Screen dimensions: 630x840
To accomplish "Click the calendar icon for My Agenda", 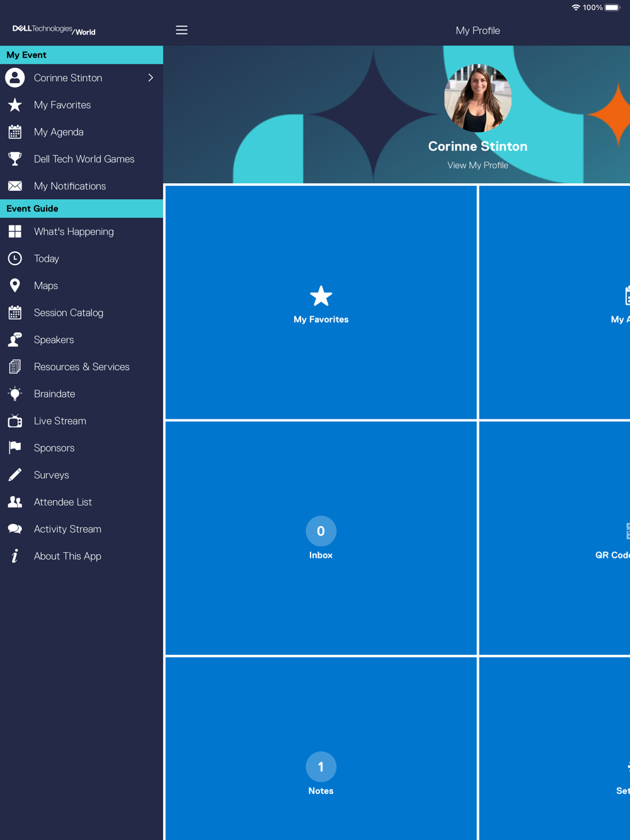I will pos(15,132).
